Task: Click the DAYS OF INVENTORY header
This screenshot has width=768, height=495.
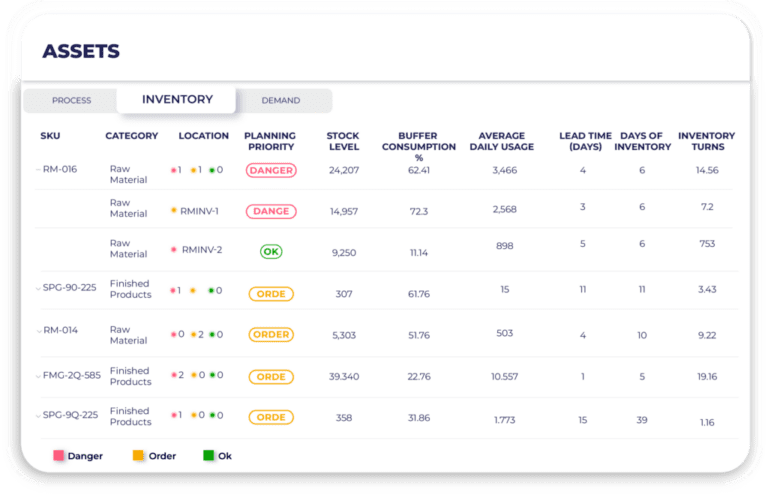Action: click(x=642, y=141)
